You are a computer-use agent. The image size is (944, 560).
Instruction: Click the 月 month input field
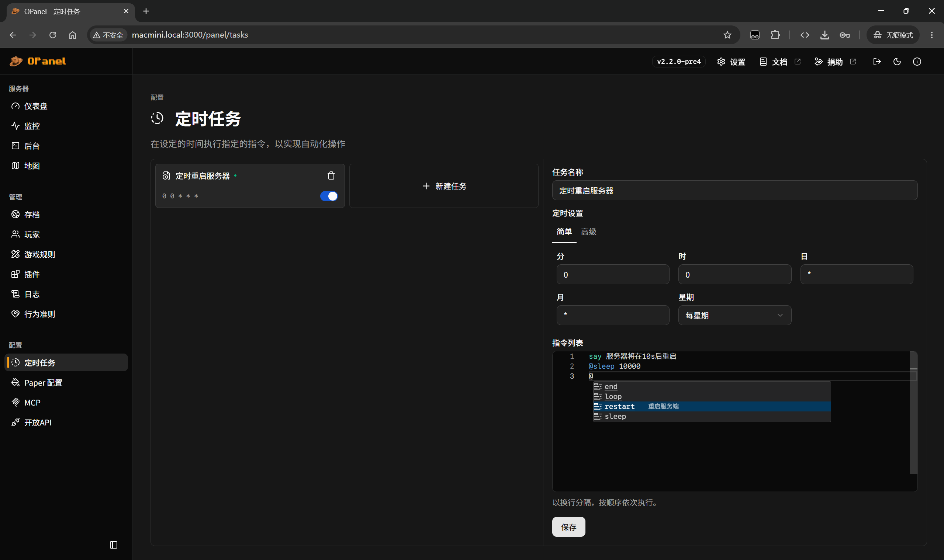pos(612,315)
